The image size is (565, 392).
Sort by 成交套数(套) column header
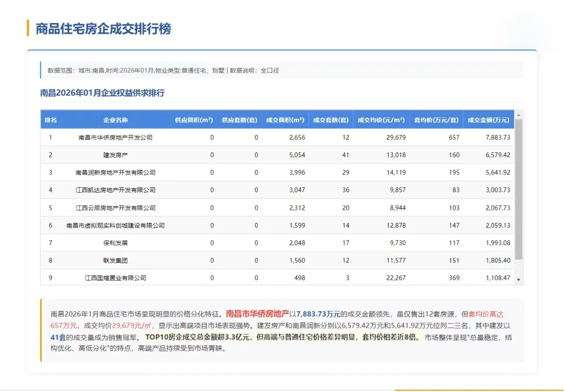331,120
